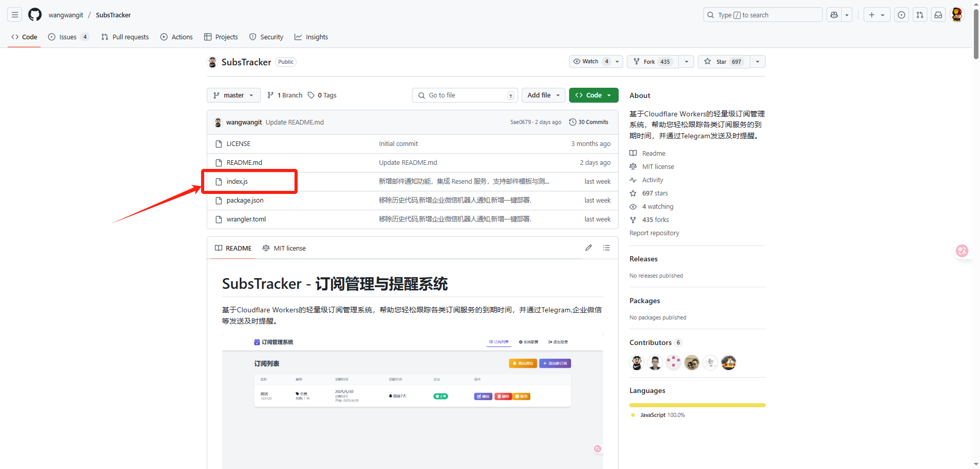The width and height of the screenshot is (980, 469).
Task: Select the MIT license tab
Action: 284,248
